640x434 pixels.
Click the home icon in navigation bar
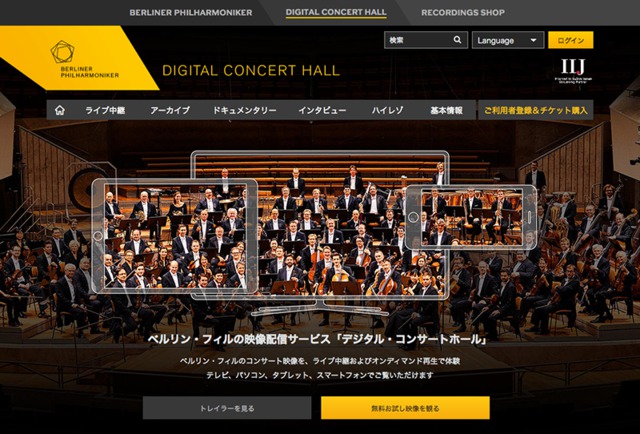pyautogui.click(x=60, y=110)
